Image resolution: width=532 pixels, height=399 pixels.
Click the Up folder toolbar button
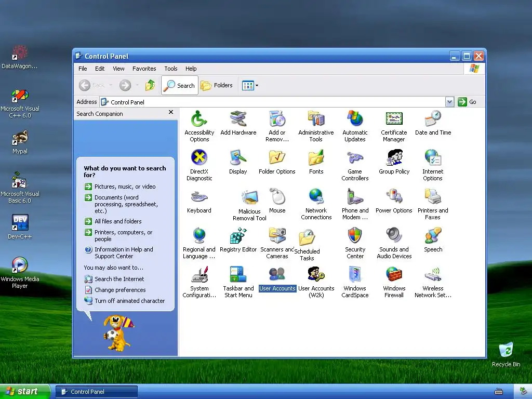pos(150,85)
